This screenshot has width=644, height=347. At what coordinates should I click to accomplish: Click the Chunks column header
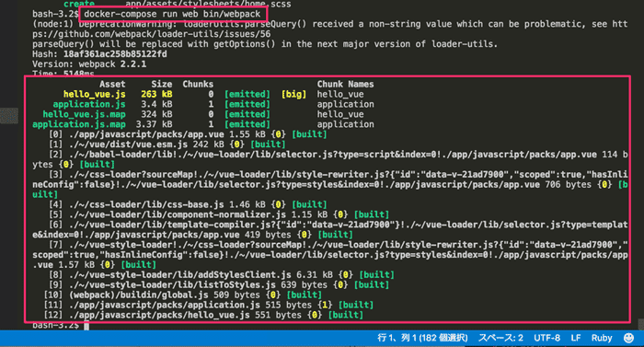click(198, 85)
